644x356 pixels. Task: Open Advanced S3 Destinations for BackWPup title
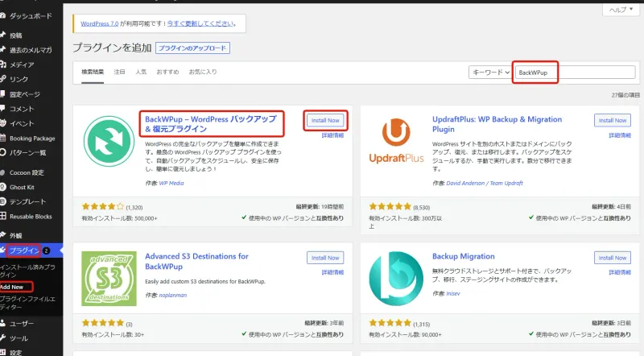196,262
